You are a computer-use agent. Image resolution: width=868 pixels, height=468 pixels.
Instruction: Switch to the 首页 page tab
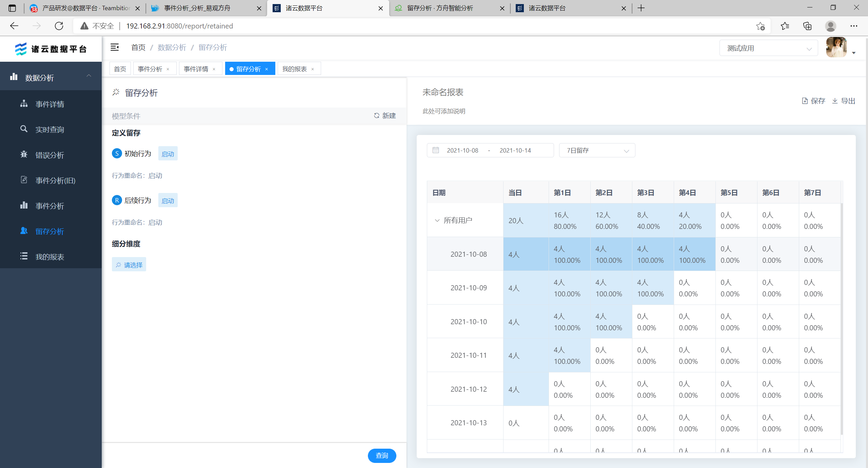click(120, 69)
